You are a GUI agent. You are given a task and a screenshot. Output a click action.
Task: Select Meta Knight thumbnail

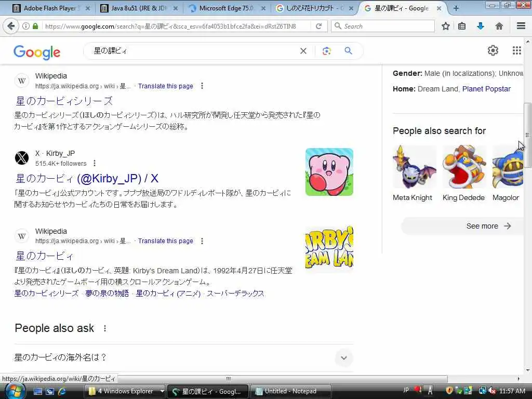point(414,167)
